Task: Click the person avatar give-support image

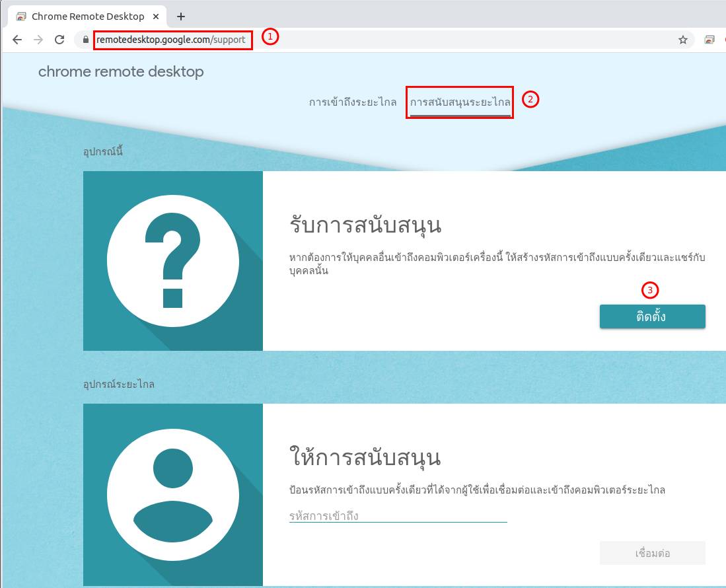Action: pos(173,494)
